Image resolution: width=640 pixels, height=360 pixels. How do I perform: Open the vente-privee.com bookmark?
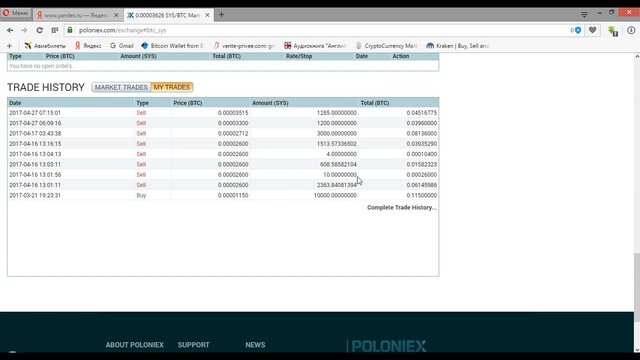244,46
